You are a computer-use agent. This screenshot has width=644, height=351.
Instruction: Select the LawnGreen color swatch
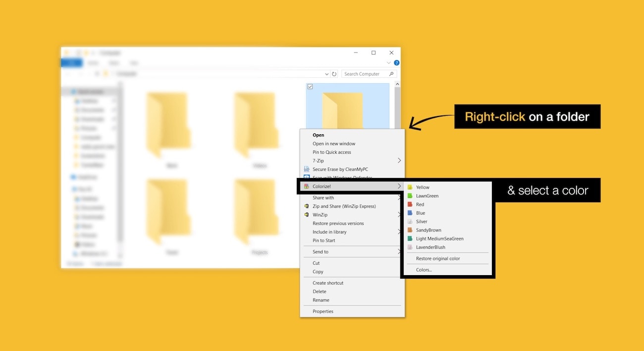click(410, 196)
